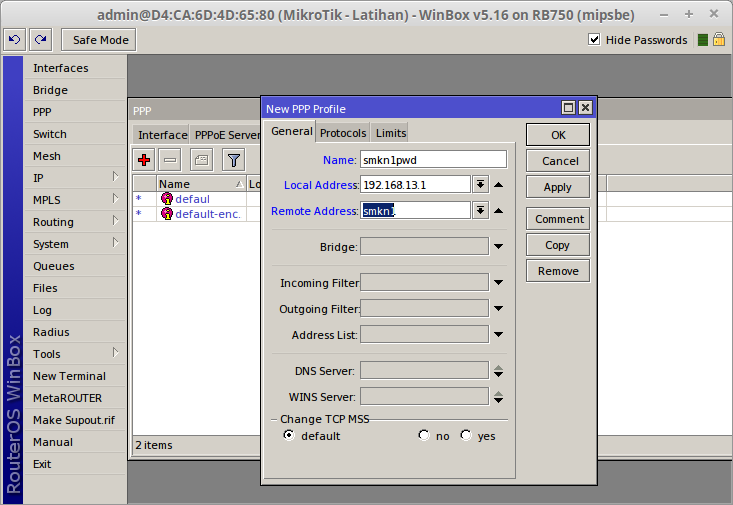Launch New Terminal from sidebar

click(75, 376)
